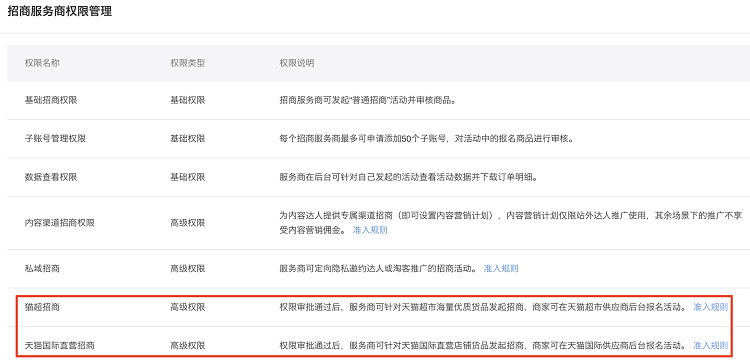This screenshot has height=361, width=750.
Task: Click 高级权限 type in 天猫国际直营招商 row
Action: coord(188,345)
